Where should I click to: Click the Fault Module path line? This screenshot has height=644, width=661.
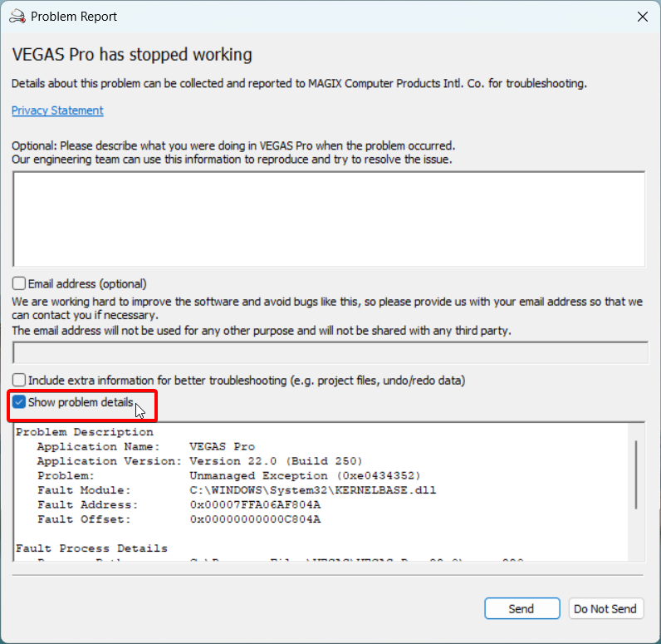tap(237, 490)
